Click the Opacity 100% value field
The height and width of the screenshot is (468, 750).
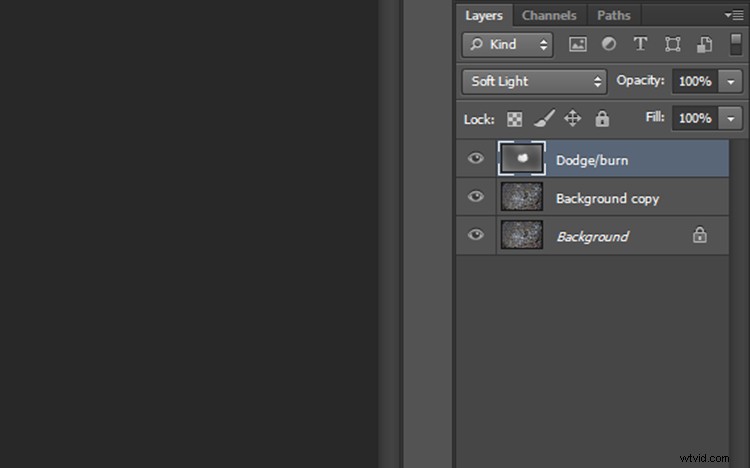tap(695, 81)
